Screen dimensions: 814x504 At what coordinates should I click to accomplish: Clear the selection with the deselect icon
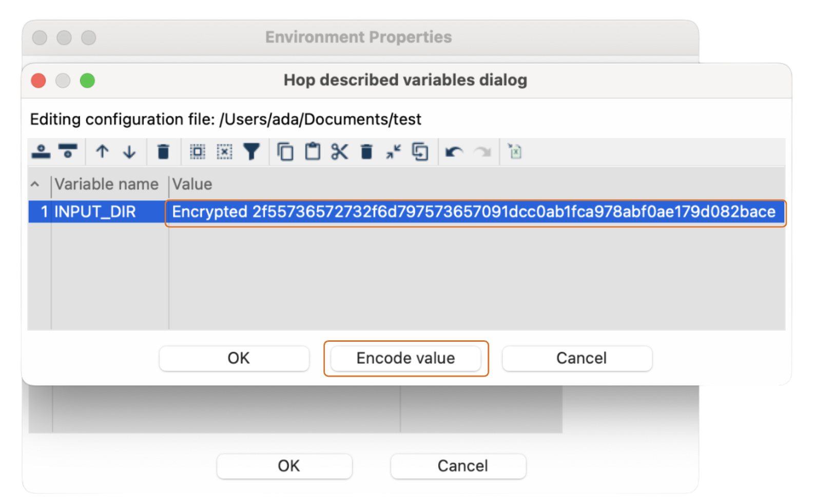225,151
